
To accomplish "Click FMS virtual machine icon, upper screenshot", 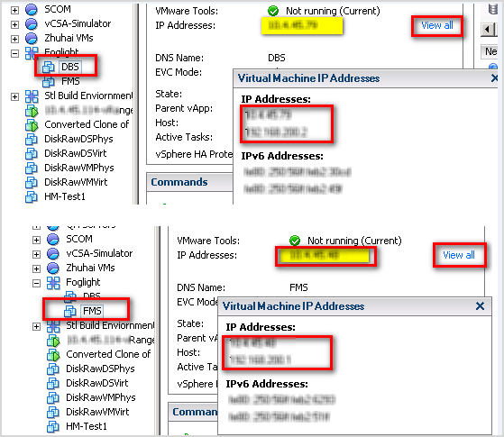I will pos(49,82).
